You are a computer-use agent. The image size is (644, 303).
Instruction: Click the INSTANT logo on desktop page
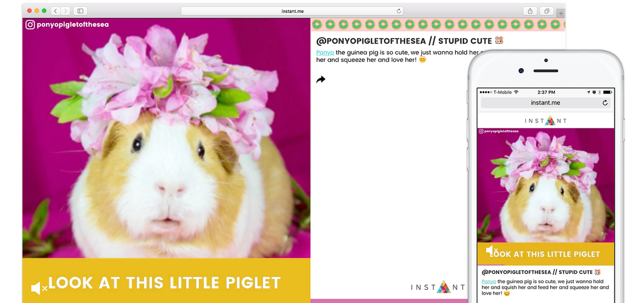[438, 287]
